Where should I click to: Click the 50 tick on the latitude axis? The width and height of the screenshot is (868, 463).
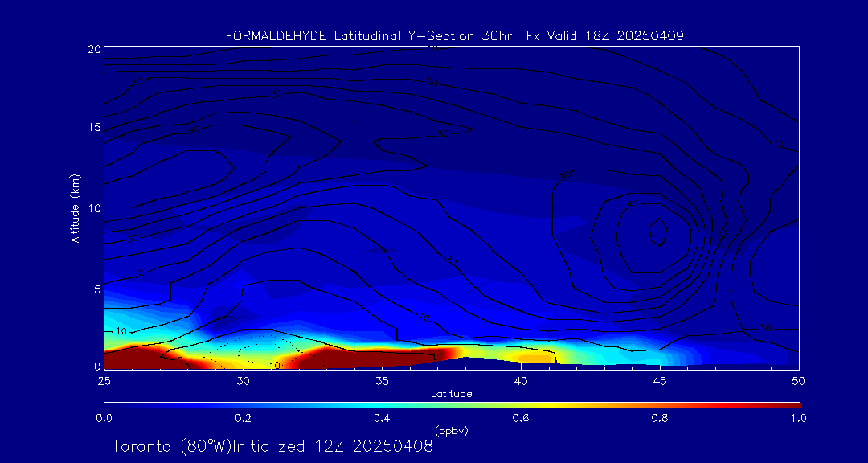coord(799,381)
